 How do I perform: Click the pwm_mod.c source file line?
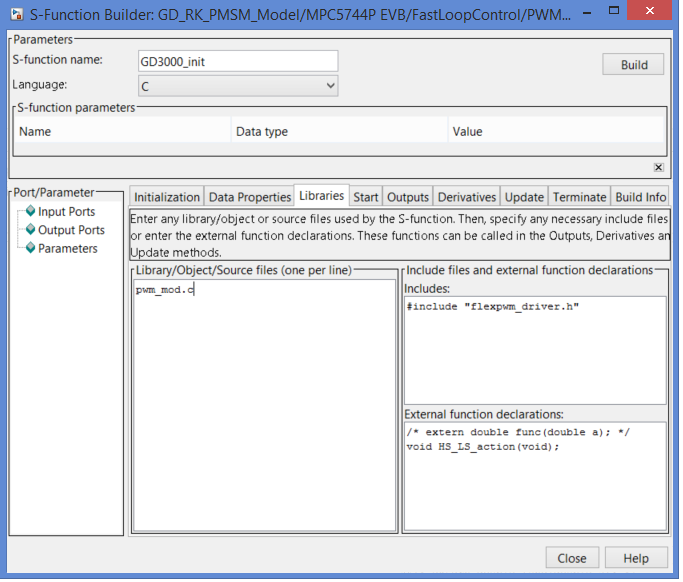point(165,290)
